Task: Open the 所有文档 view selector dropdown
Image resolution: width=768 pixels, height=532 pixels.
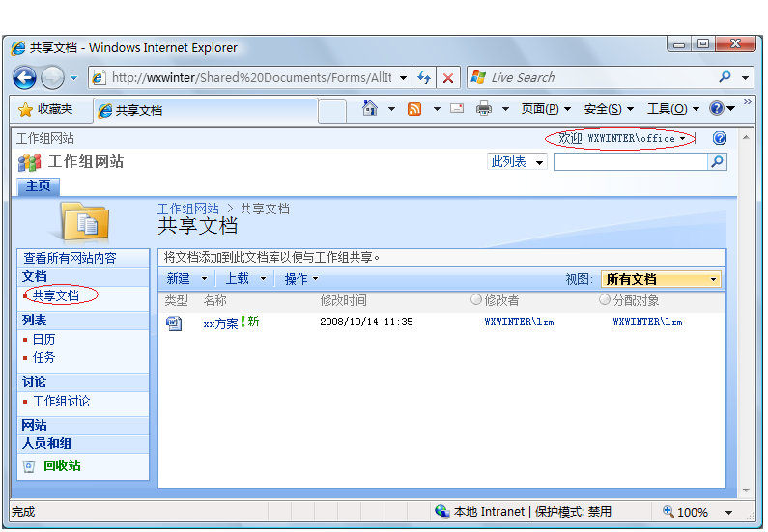Action: coord(661,279)
